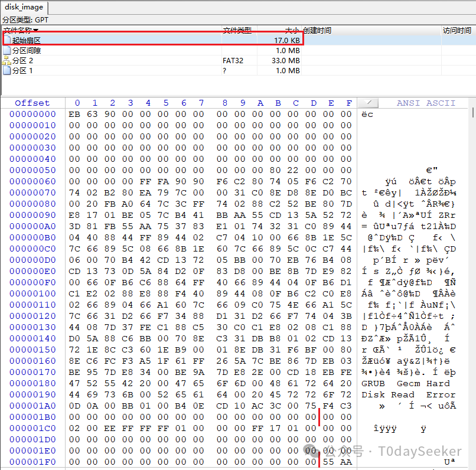Viewport: 476px width, 470px height.
Task: Click the Offset column header
Action: tap(32, 103)
